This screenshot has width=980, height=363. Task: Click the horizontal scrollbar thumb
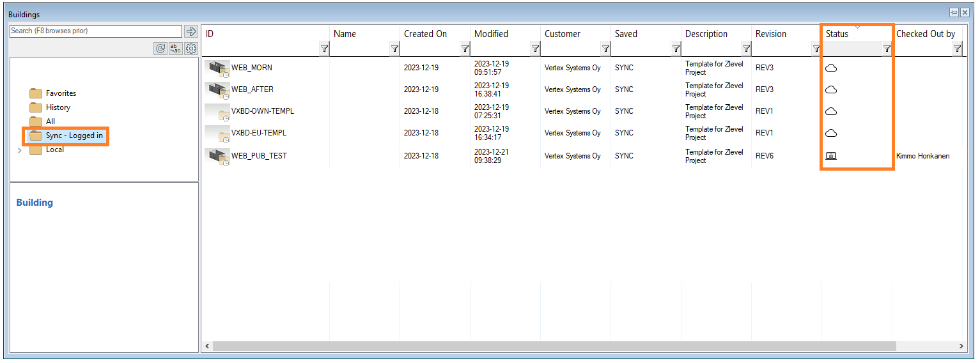554,346
